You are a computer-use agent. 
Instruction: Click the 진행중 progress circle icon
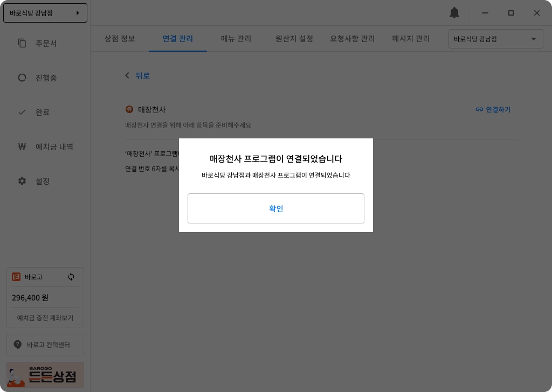(x=22, y=78)
